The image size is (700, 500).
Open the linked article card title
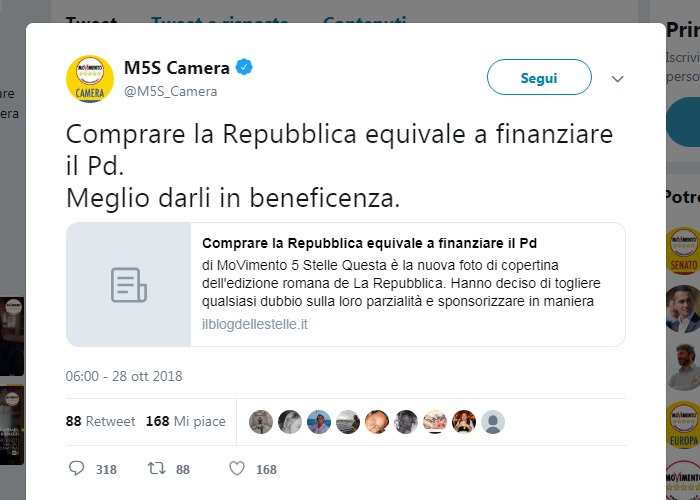coord(369,243)
